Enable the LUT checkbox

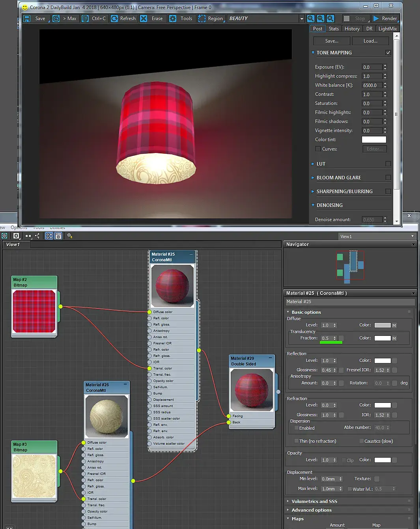388,164
